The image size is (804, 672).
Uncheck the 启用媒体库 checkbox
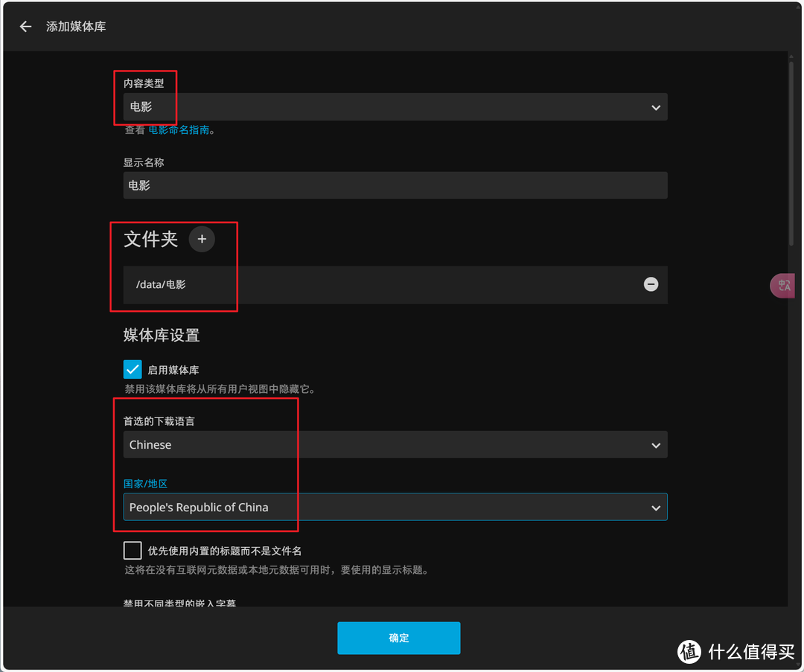tap(133, 369)
